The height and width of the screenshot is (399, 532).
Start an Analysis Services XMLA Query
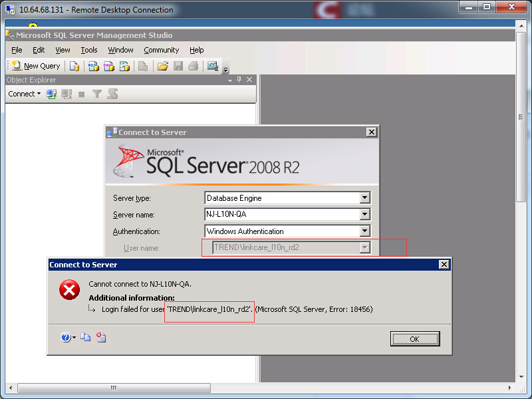point(124,66)
